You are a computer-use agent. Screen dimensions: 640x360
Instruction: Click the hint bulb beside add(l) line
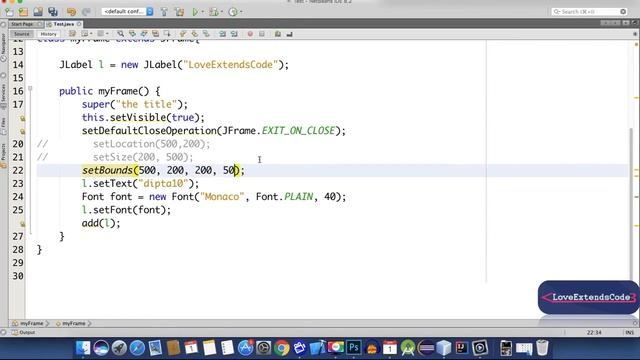tap(22, 224)
